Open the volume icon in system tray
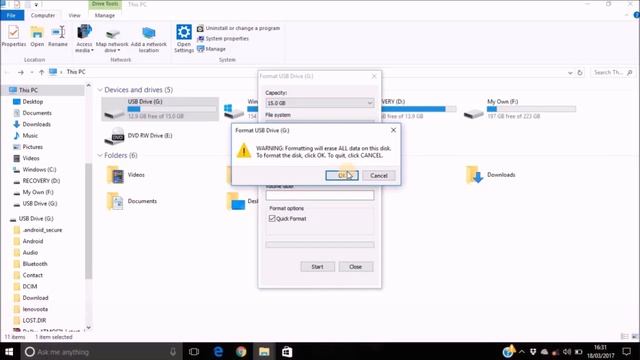This screenshot has height=360, width=640. tap(567, 352)
